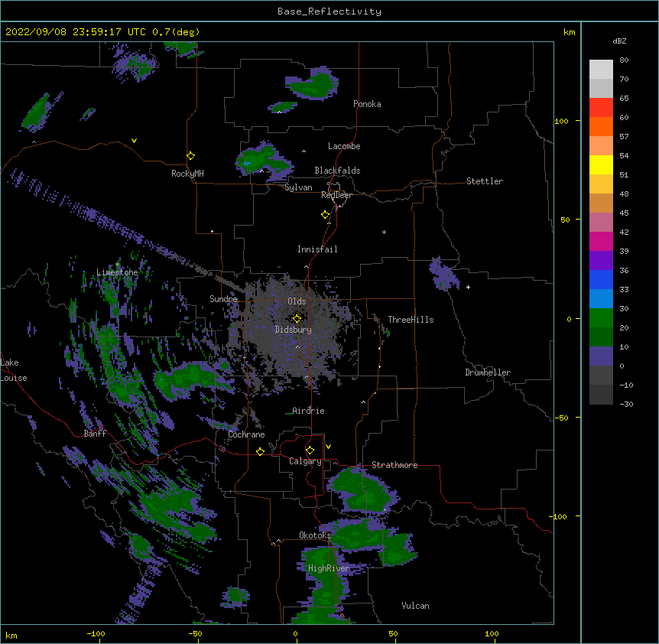
Task: Select the Stettler town label
Action: pos(485,181)
